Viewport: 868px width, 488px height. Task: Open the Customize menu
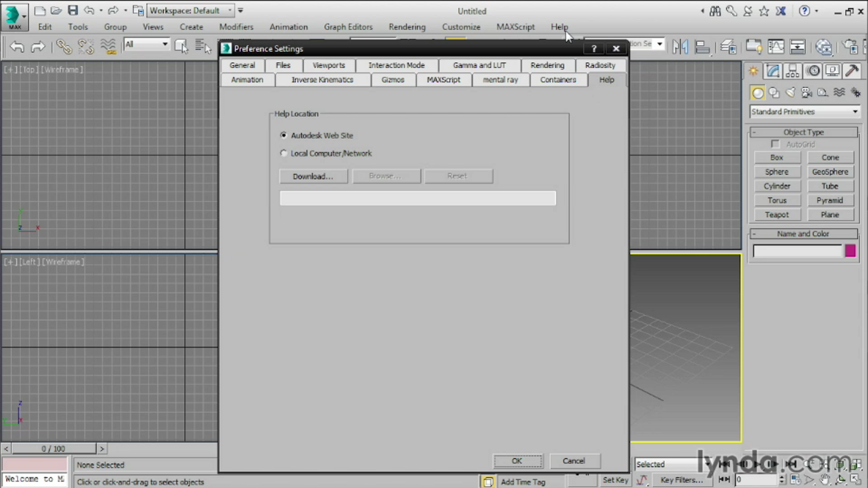tap(461, 27)
